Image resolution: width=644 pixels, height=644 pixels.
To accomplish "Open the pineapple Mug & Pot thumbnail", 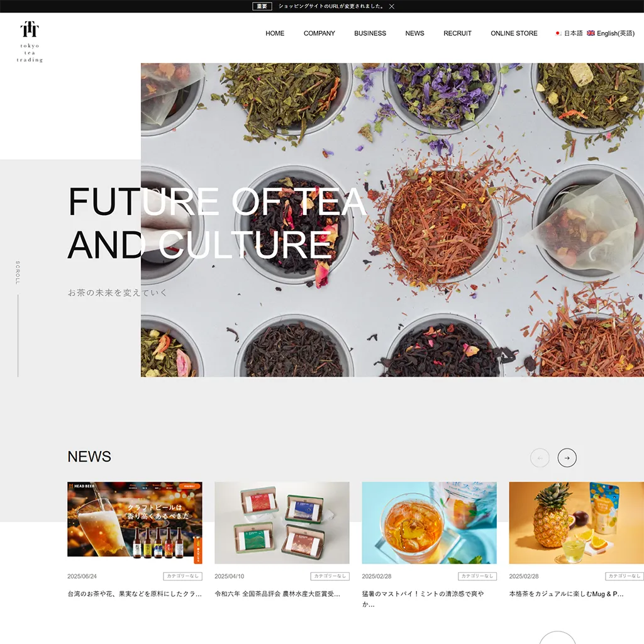I will point(576,523).
